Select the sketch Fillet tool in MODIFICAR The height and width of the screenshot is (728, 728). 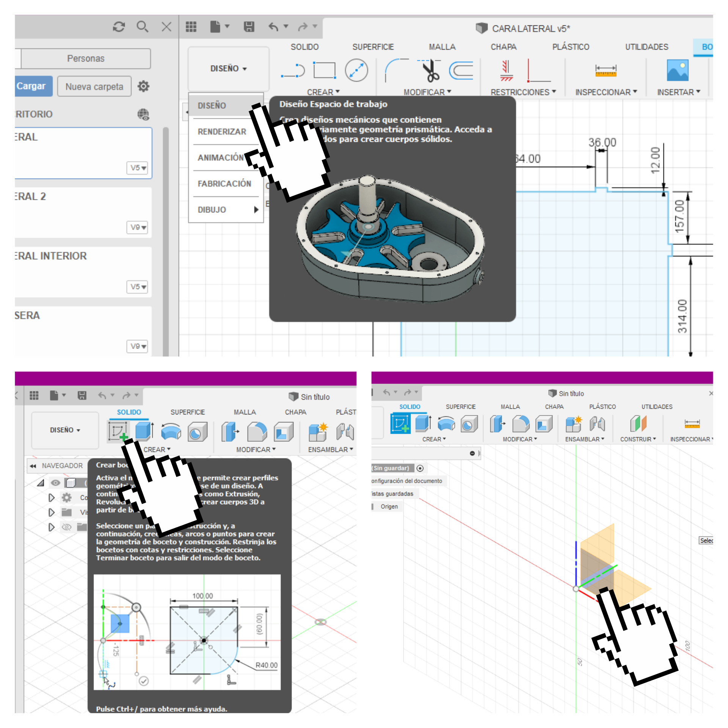coord(396,71)
